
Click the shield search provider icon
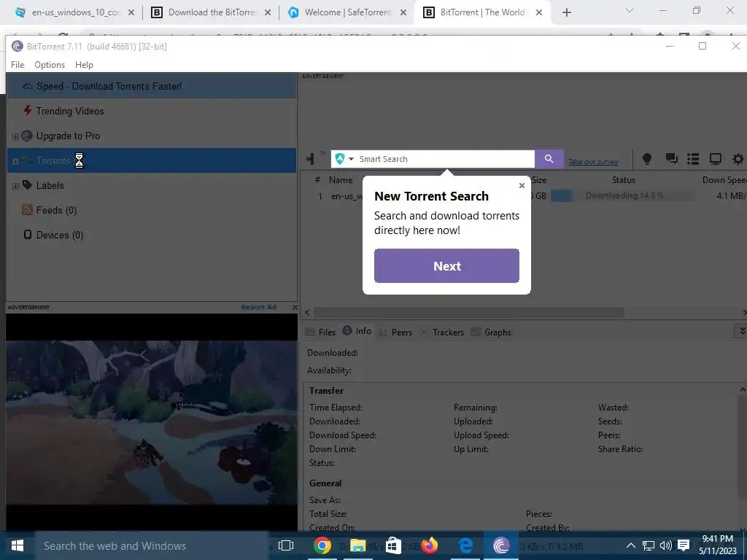pos(340,159)
